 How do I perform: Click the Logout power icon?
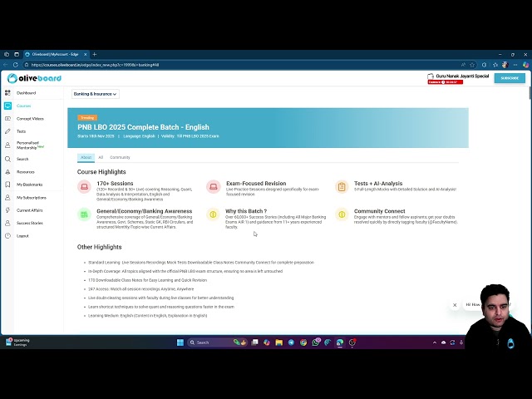(x=8, y=236)
